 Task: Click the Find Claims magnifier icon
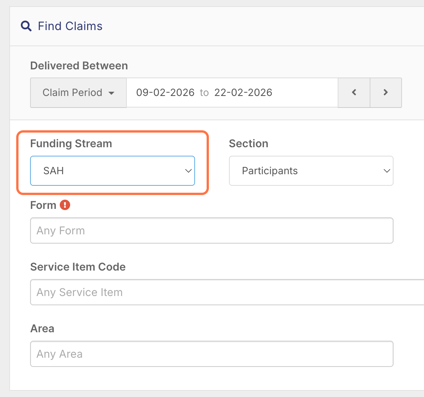pyautogui.click(x=26, y=26)
